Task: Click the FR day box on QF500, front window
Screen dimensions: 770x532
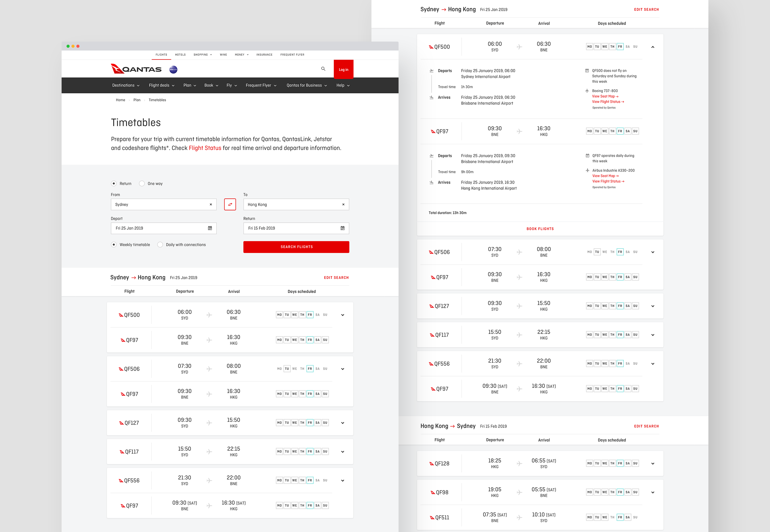Action: [x=310, y=315]
